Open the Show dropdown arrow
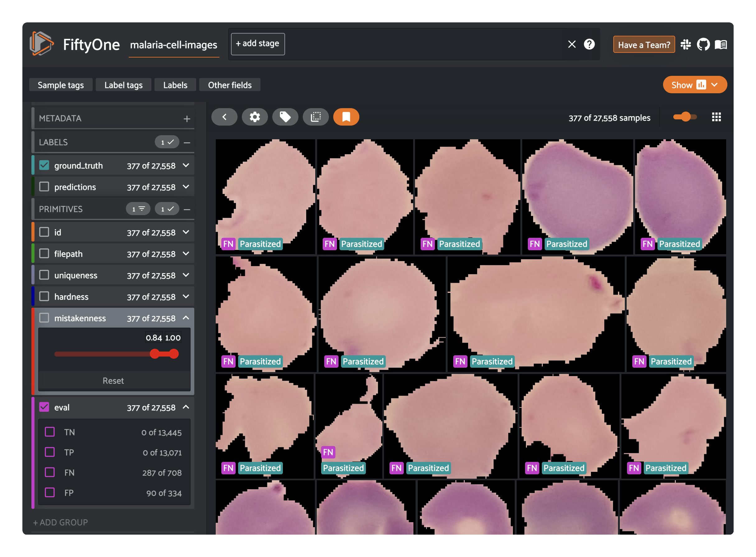 [715, 85]
